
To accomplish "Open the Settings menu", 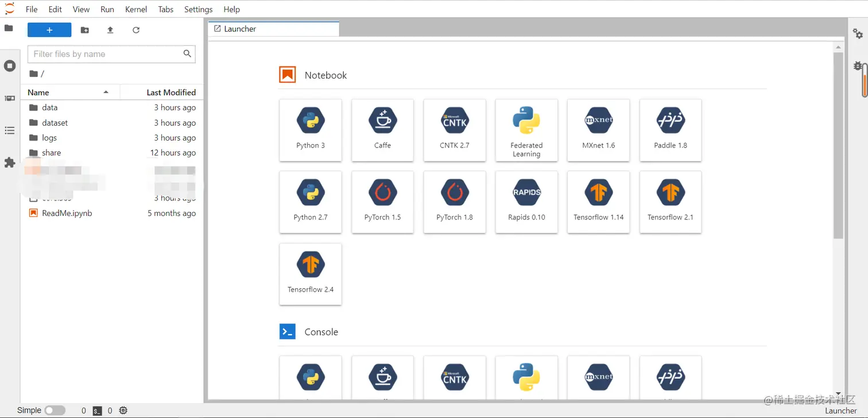I will pos(199,9).
